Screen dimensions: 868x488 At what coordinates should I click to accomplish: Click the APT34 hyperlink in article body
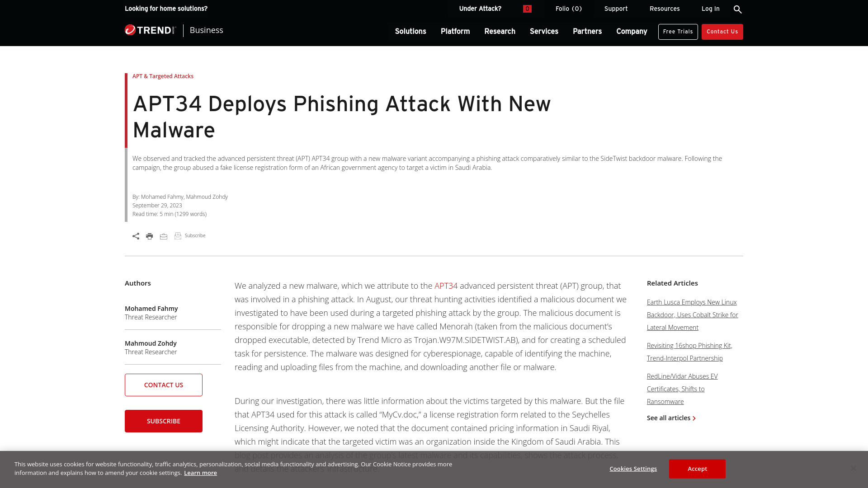[x=446, y=286]
